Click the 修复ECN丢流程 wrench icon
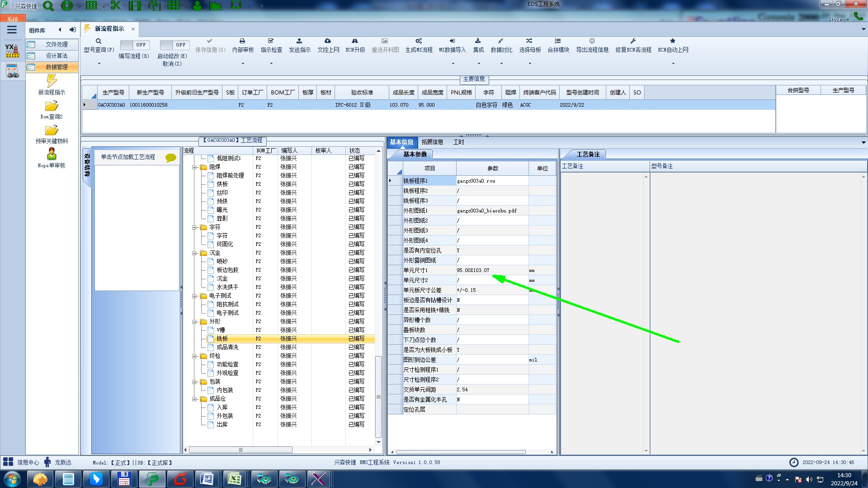This screenshot has width=868, height=488. [633, 41]
